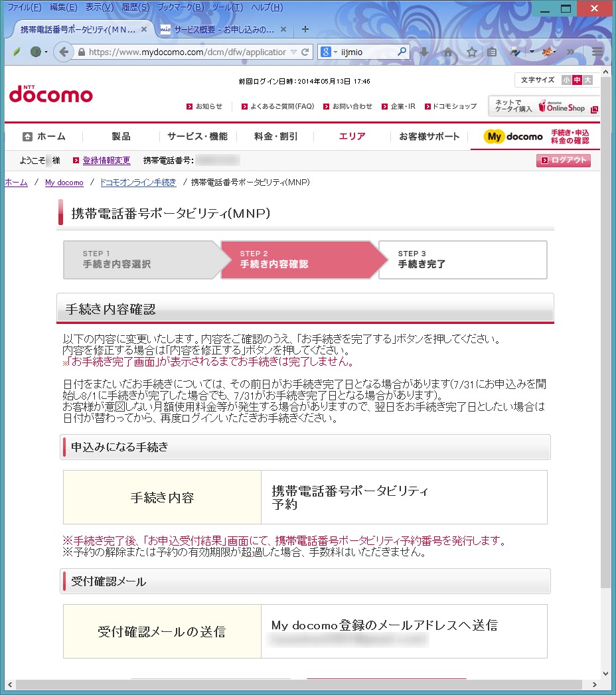The width and height of the screenshot is (616, 695).
Task: Open My docomo breadcrumb link
Action: [64, 182]
